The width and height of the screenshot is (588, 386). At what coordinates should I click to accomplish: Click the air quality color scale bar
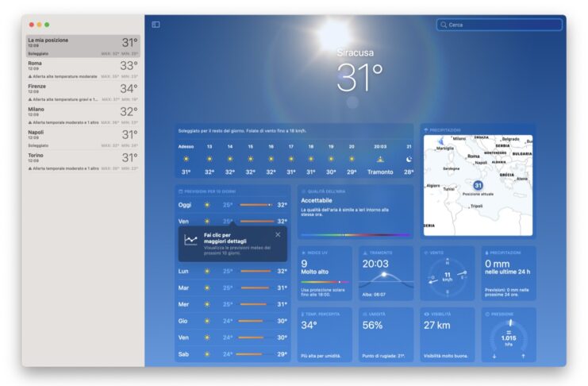coord(355,235)
